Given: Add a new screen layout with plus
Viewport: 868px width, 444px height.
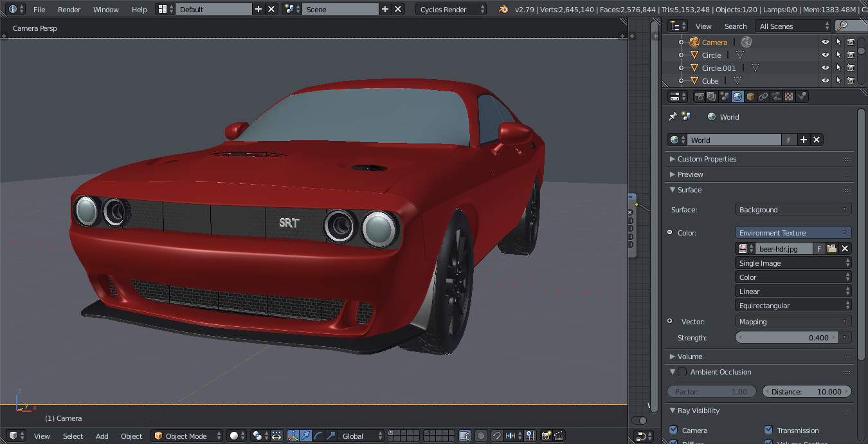Looking at the screenshot, I should click(258, 9).
